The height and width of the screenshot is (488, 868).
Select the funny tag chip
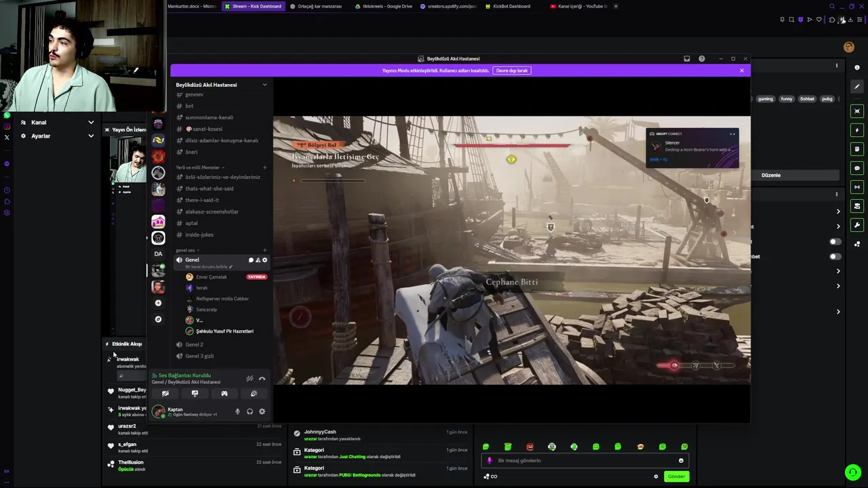(787, 99)
